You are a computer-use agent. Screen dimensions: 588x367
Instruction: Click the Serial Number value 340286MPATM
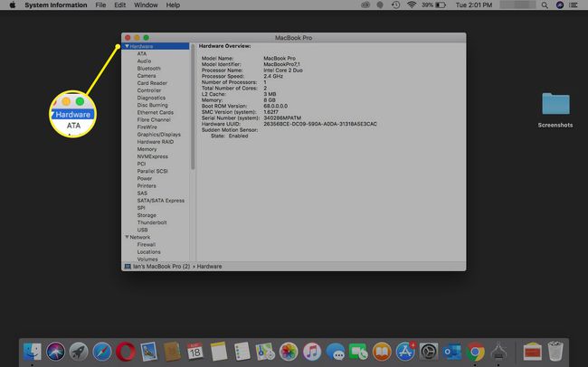pos(282,118)
